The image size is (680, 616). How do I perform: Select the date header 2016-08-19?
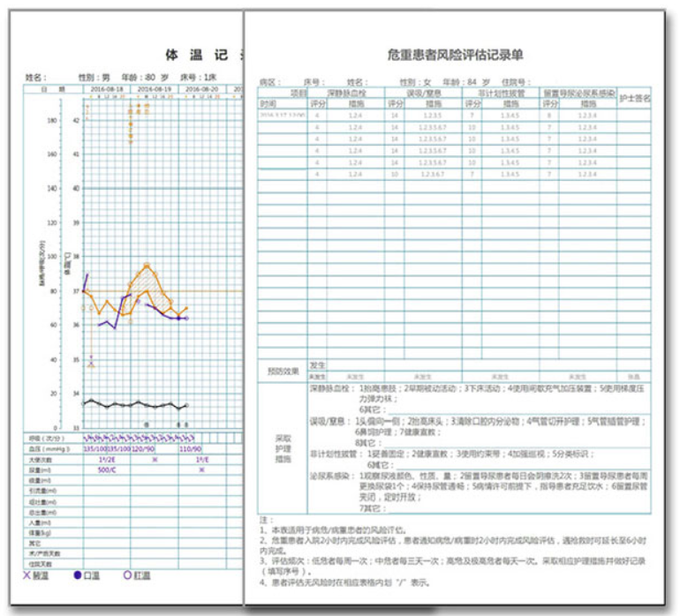point(155,89)
